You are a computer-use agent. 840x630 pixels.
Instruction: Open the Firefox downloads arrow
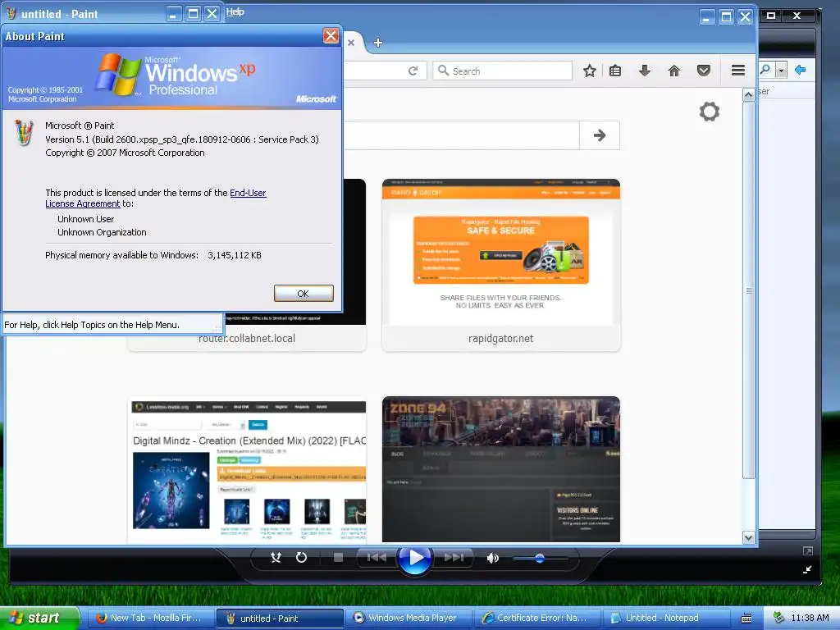coord(645,71)
